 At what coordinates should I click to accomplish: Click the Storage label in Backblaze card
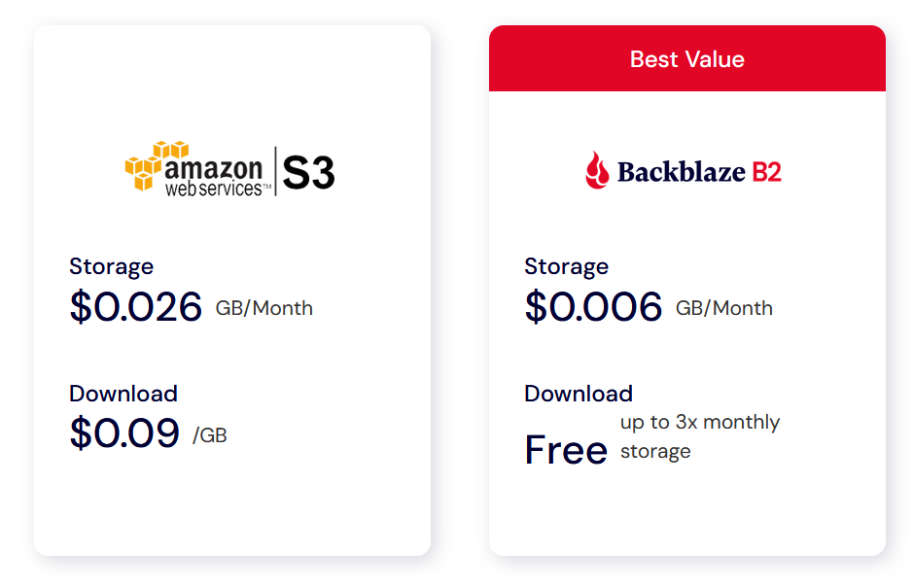pos(566,266)
